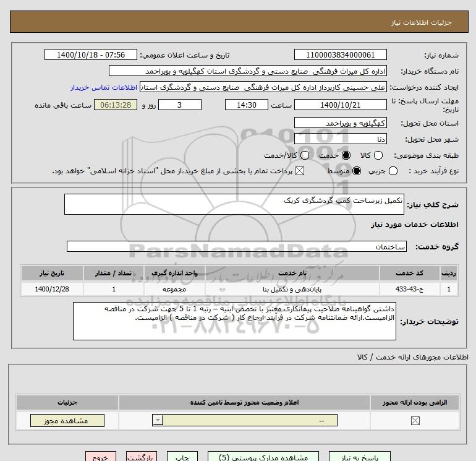Click the need number field 1100003834000061
This screenshot has width=476, height=461.
[340, 54]
